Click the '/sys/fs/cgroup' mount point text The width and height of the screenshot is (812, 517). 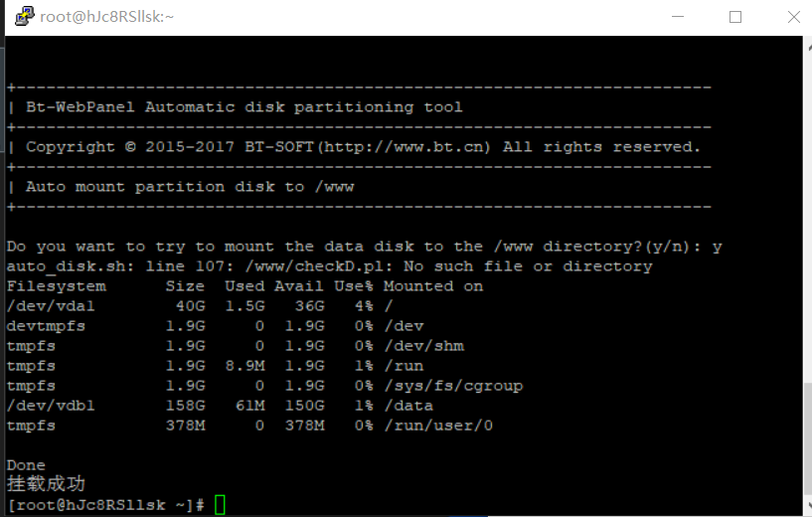click(x=453, y=386)
